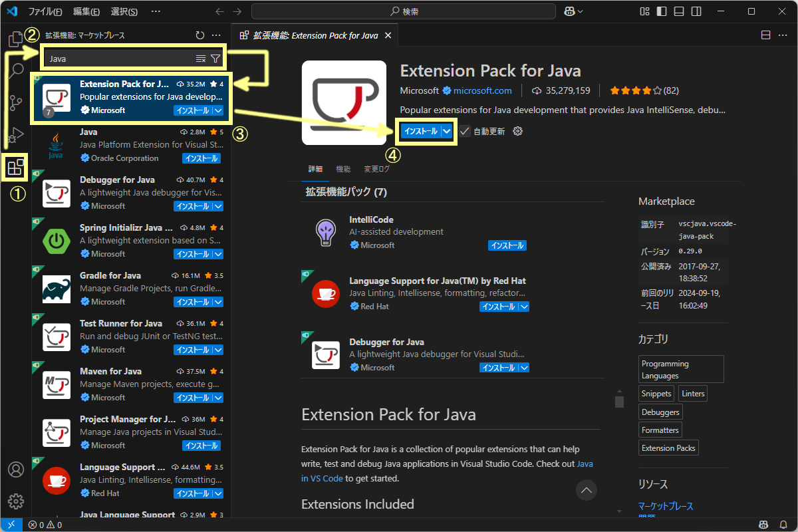Switch to the 機能 tab on the extension page
This screenshot has width=798, height=532.
click(342, 168)
